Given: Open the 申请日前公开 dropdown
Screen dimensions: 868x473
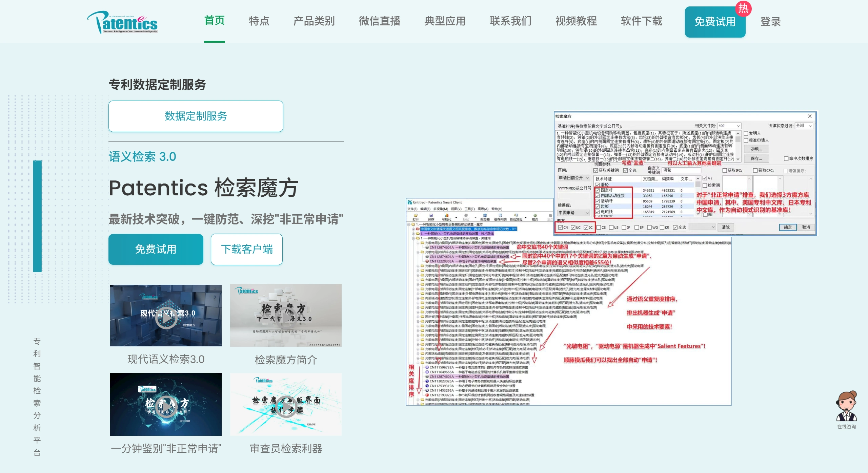Looking at the screenshot, I should point(574,178).
